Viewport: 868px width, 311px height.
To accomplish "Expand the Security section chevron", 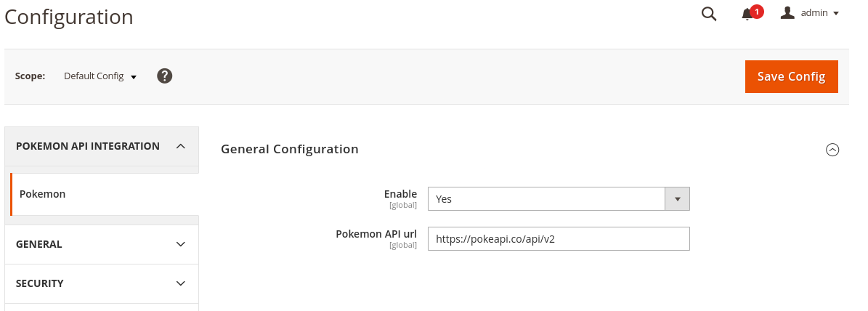I will [x=181, y=283].
